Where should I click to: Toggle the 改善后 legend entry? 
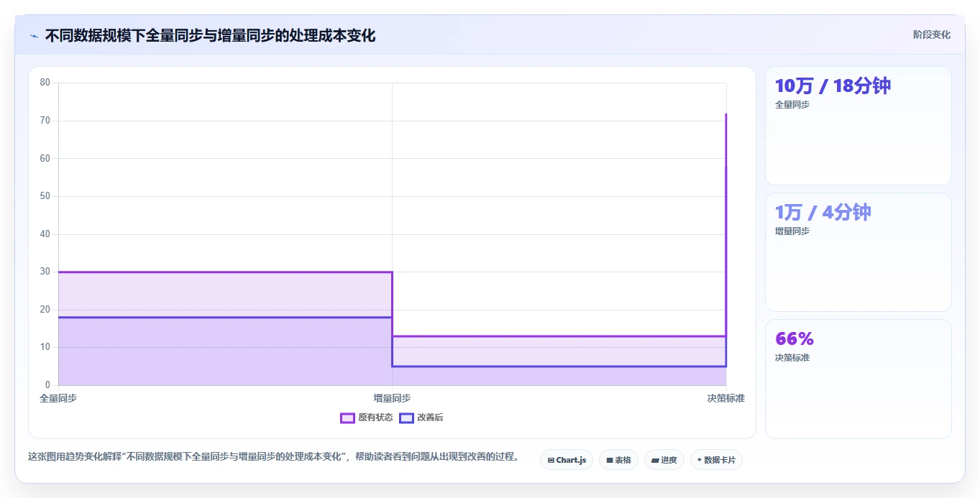point(421,418)
